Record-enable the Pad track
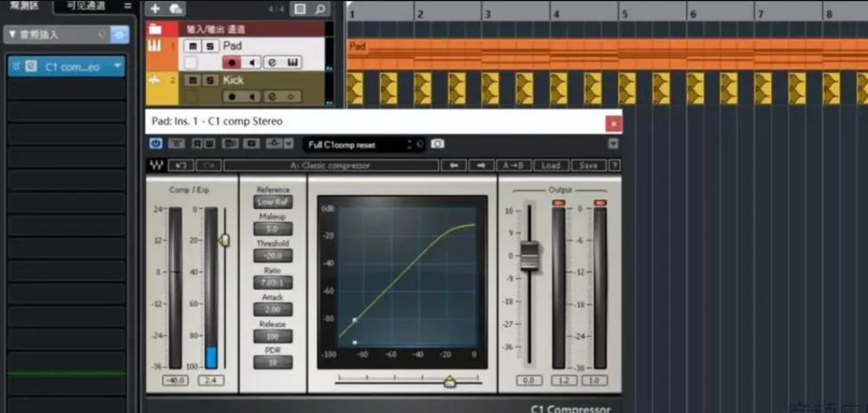 coord(232,63)
